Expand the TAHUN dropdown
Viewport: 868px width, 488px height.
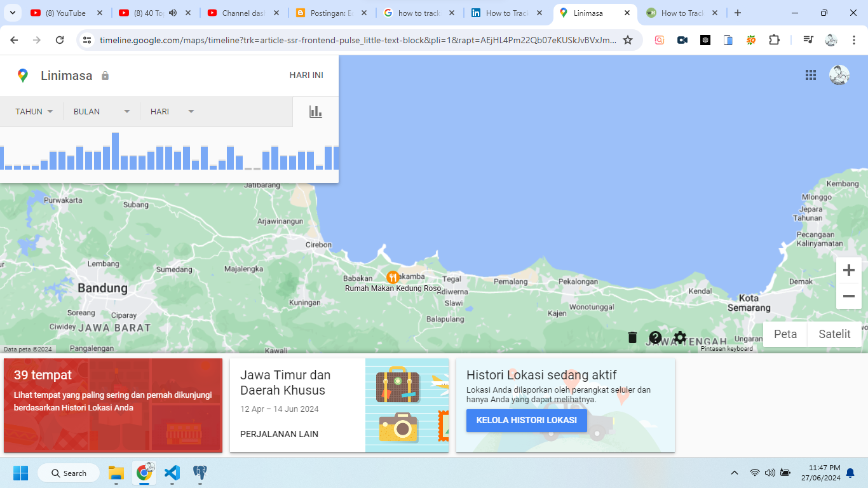(x=34, y=112)
